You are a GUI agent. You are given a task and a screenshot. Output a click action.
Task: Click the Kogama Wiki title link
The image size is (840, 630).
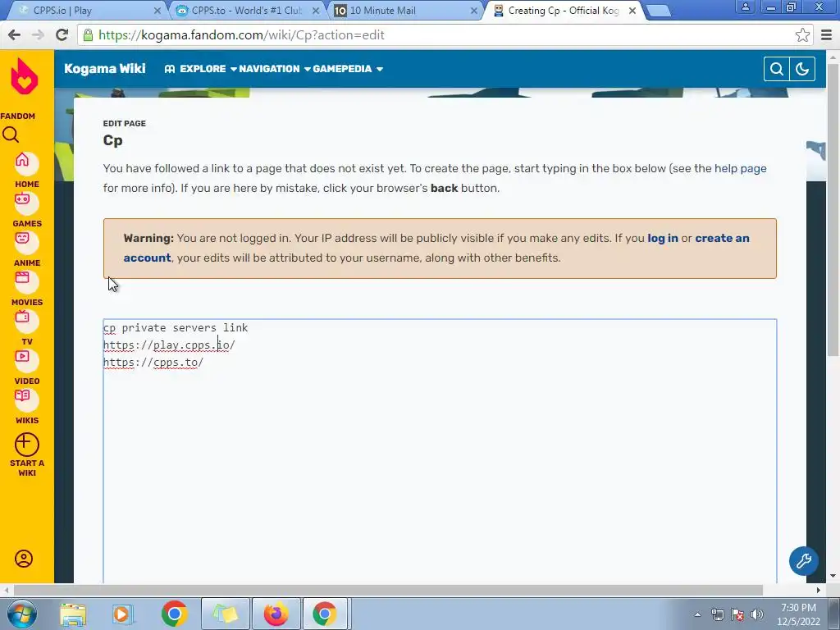(x=104, y=69)
